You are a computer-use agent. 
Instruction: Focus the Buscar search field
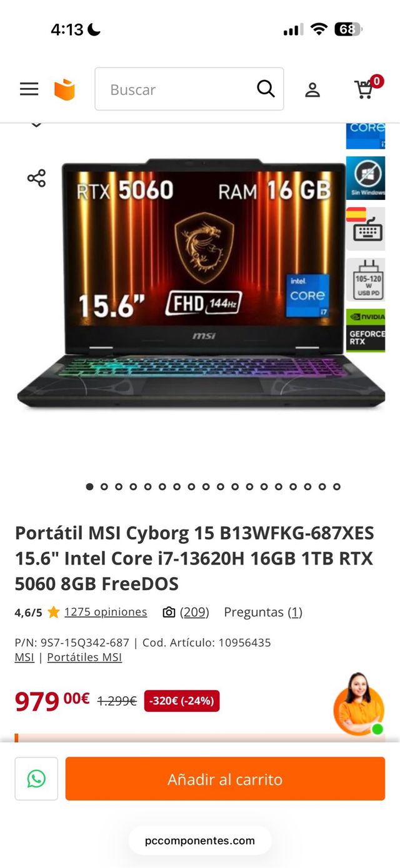[189, 89]
